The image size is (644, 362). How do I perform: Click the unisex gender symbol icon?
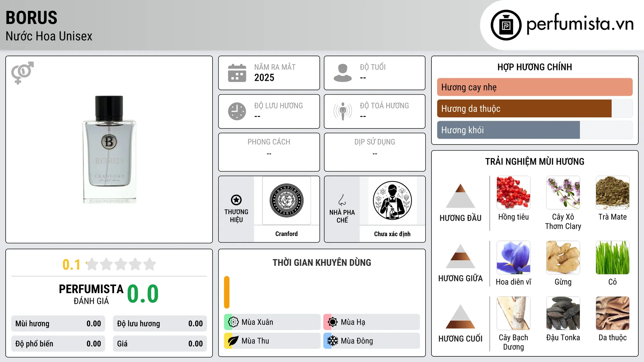(22, 73)
